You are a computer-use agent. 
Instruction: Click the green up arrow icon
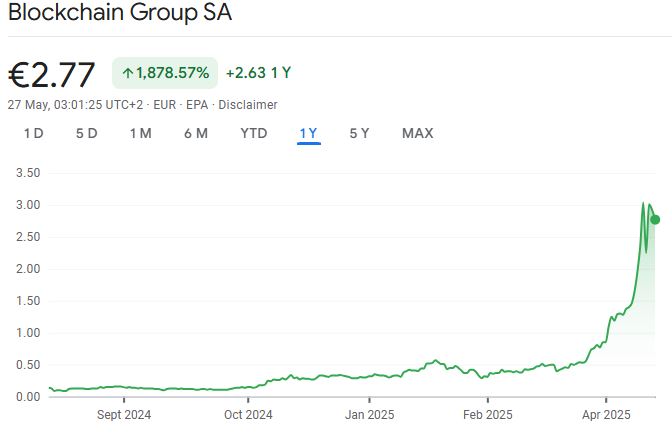(x=128, y=73)
